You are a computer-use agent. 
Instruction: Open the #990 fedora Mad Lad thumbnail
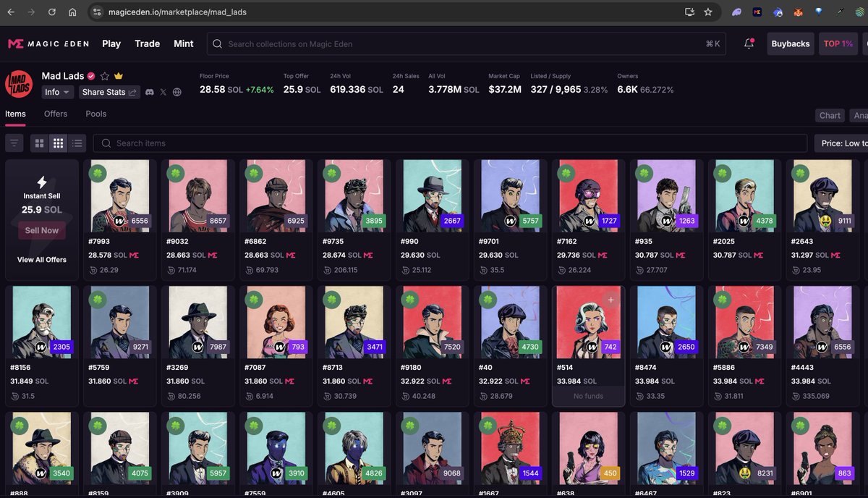(432, 195)
